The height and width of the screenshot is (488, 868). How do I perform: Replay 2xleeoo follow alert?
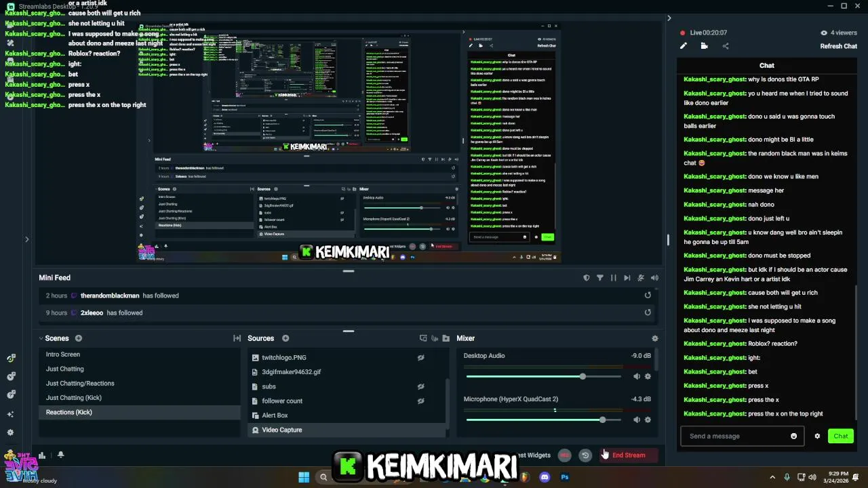pos(648,312)
